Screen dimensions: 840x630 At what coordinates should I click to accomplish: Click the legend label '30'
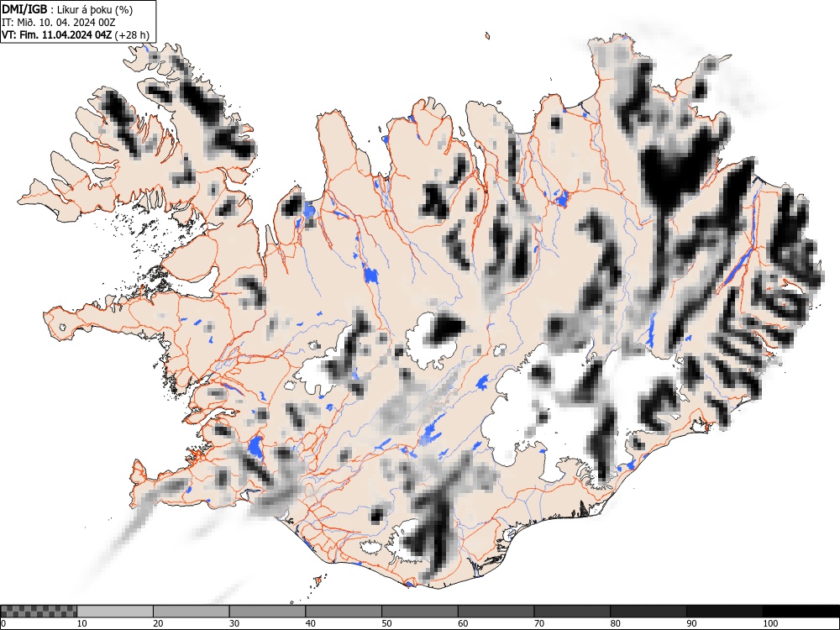click(x=234, y=623)
